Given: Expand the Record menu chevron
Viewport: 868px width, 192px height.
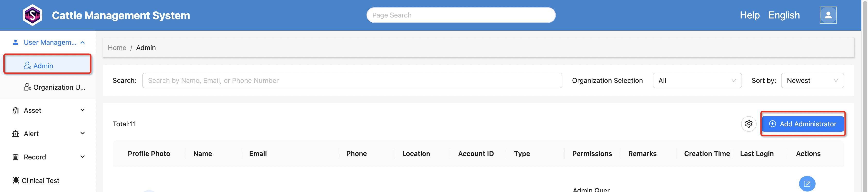Looking at the screenshot, I should pyautogui.click(x=83, y=157).
